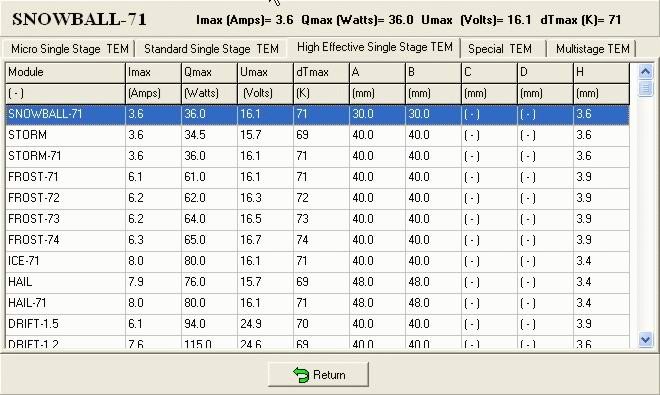Click Imax value 7.9 in HAIL row
This screenshot has height=395, width=660.
[x=136, y=282]
